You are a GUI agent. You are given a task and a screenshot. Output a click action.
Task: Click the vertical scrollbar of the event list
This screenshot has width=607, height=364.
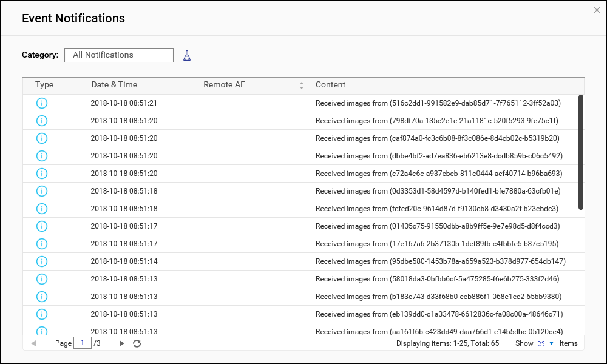581,152
